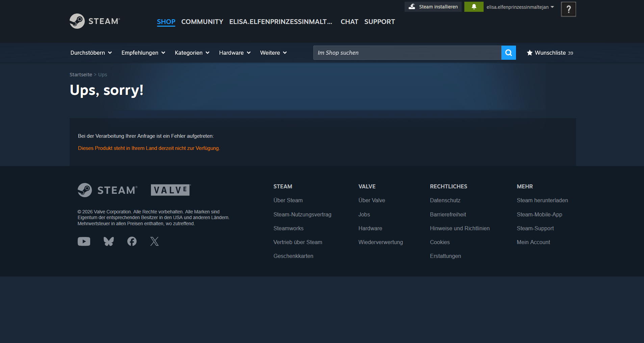Open Steam's Bluesky butterfly icon
The image size is (644, 343).
tap(109, 241)
